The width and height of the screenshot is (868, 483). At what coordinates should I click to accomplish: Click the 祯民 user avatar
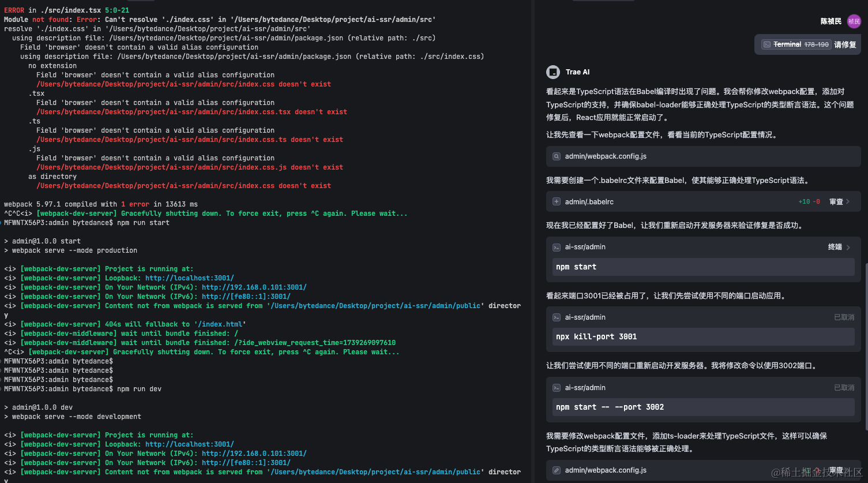pyautogui.click(x=854, y=21)
